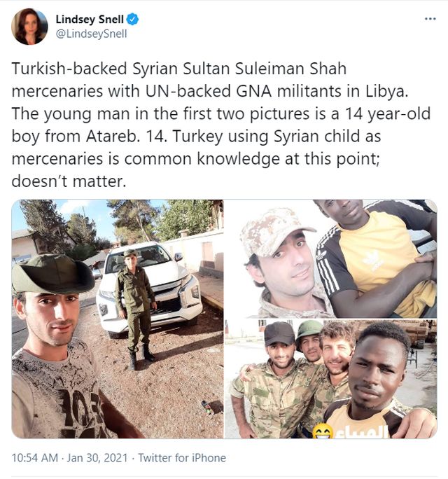Screen dimensions: 448x479
Task: Open Lindsey Snell's profile avatar
Action: point(29,27)
